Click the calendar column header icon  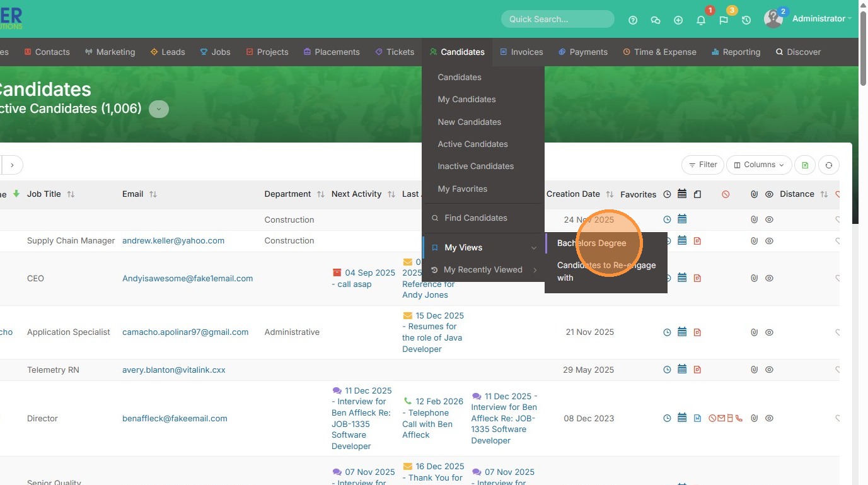682,194
